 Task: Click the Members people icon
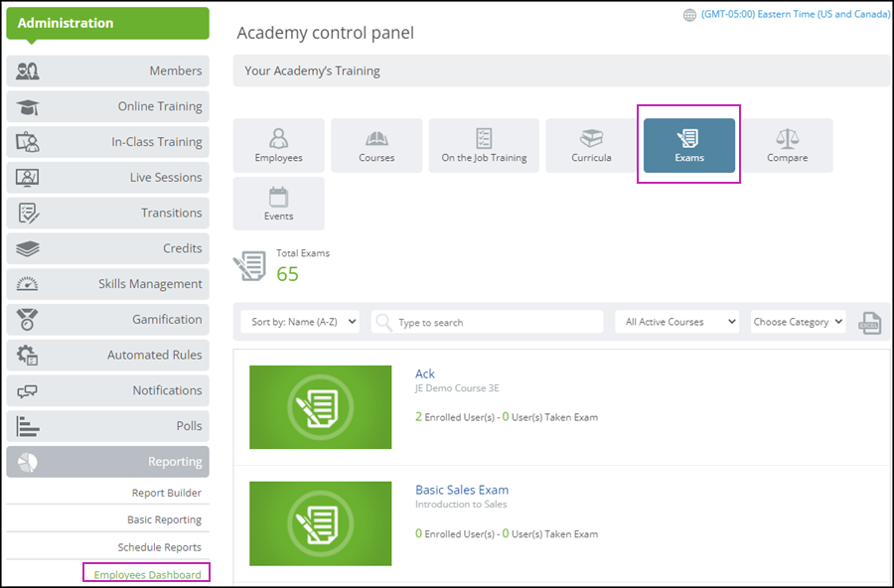(28, 71)
